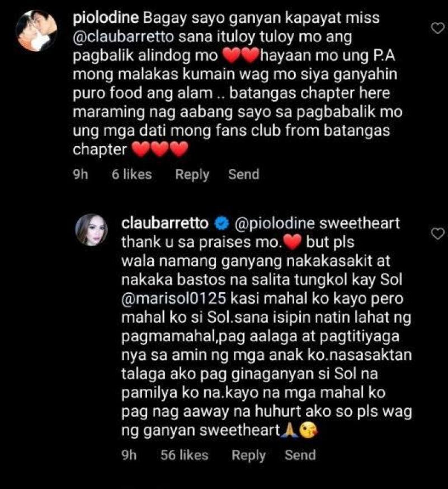Viewport: 448px width, 489px height.
Task: Open the @piolodine mention in the reply
Action: 275,224
